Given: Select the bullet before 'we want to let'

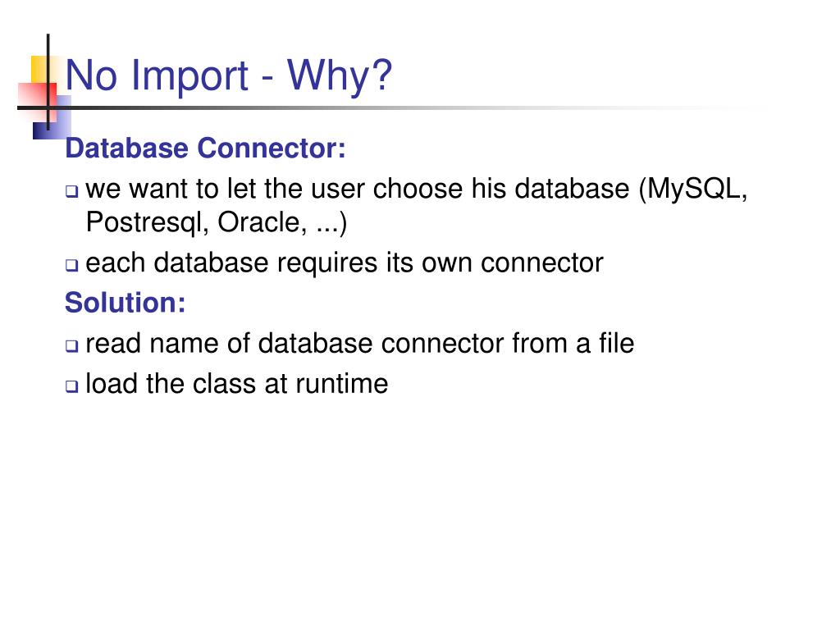Looking at the screenshot, I should (72, 190).
